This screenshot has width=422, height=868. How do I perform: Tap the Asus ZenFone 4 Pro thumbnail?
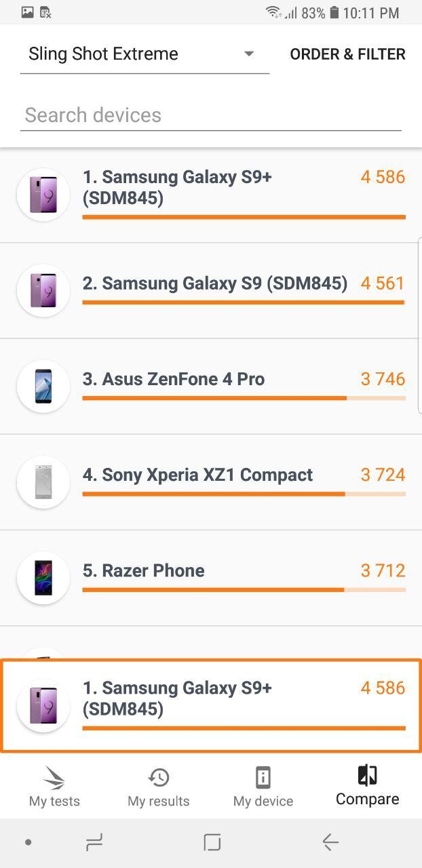click(x=43, y=386)
